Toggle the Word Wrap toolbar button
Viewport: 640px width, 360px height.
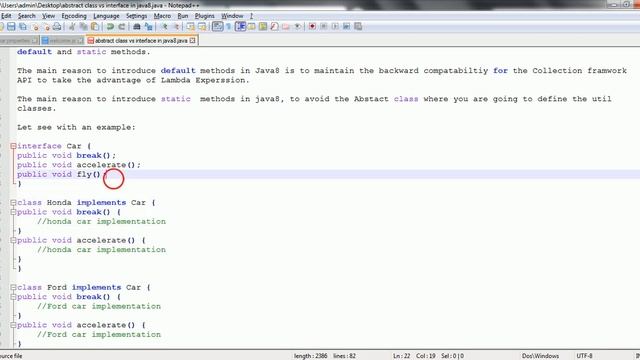pos(218,27)
